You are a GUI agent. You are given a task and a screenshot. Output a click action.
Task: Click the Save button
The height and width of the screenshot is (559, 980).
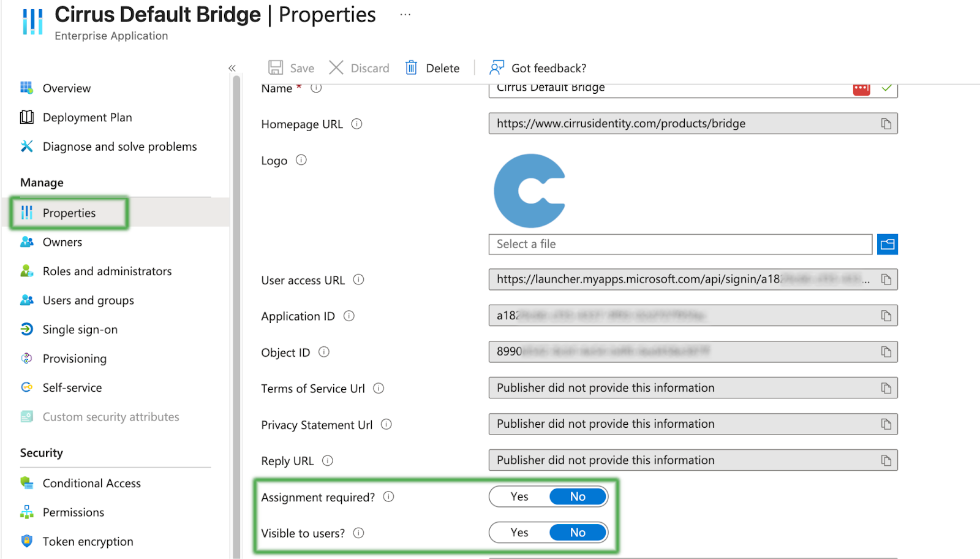point(292,68)
